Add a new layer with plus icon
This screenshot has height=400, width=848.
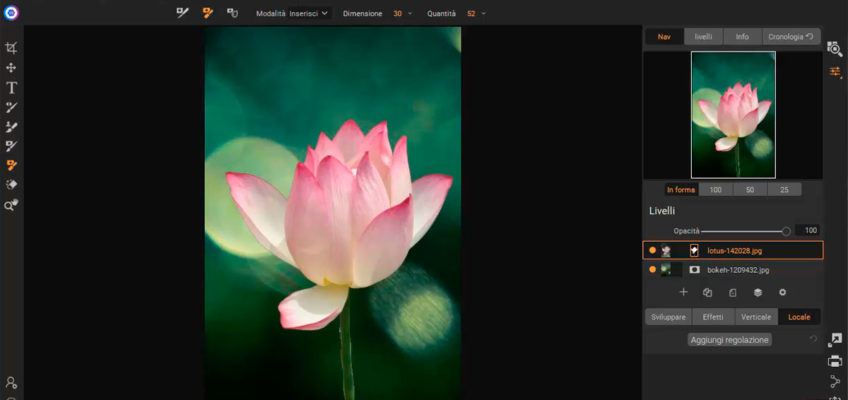point(684,292)
